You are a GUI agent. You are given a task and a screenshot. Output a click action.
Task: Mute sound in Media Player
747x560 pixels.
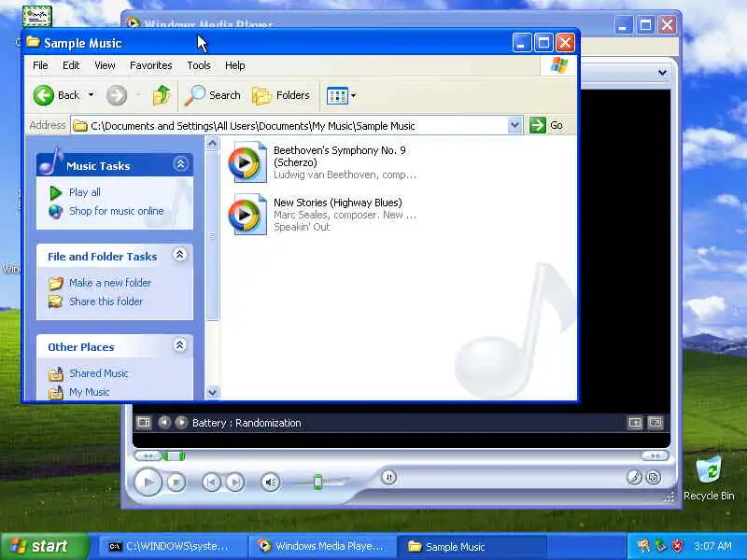(270, 483)
